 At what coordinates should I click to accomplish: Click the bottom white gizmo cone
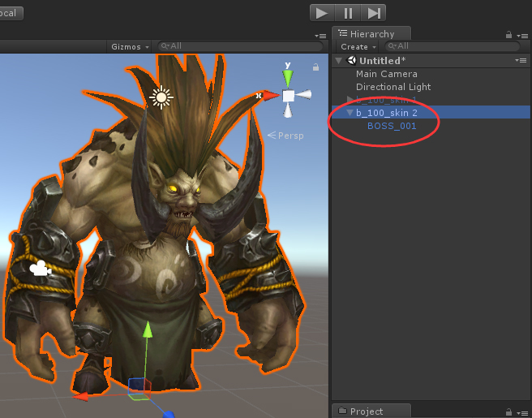click(x=288, y=110)
